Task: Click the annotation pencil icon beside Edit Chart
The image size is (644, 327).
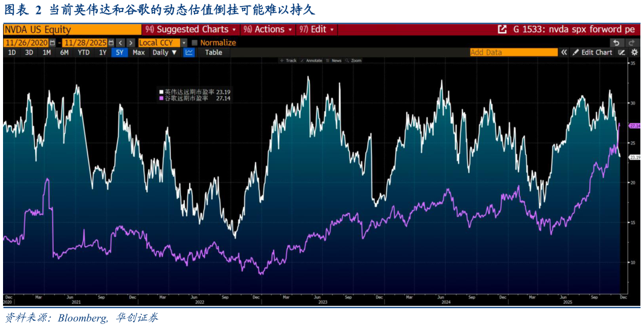Action: [x=622, y=53]
